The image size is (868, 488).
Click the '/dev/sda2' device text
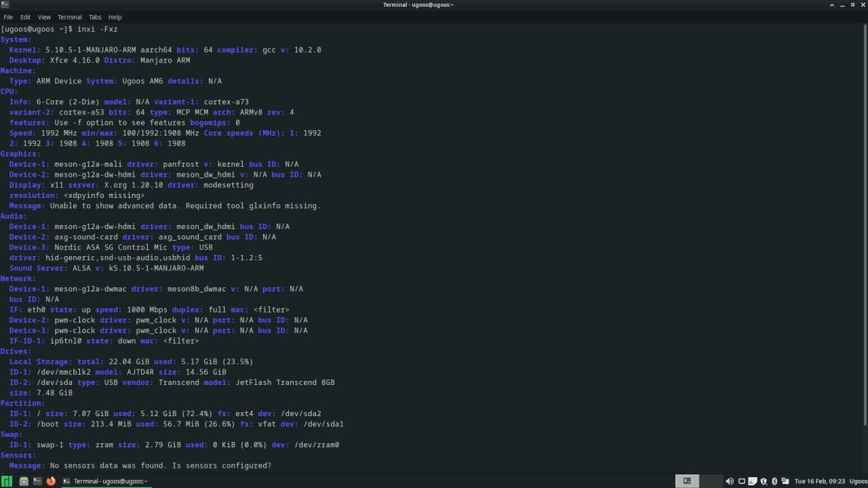click(301, 413)
